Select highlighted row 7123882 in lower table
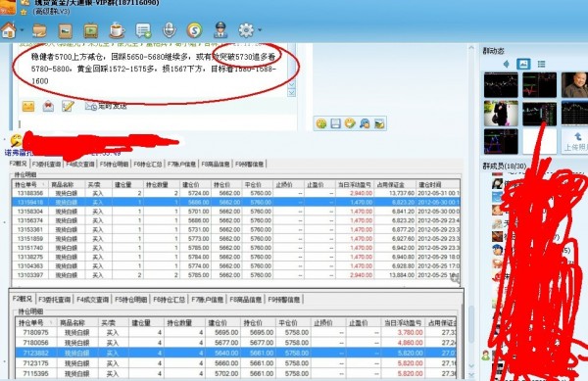This screenshot has width=588, height=381. pos(236,353)
